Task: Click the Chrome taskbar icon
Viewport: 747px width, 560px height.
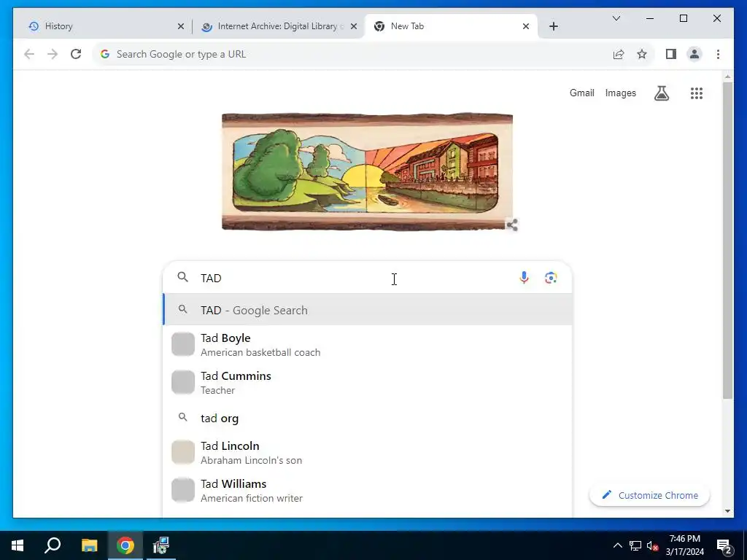Action: coord(125,545)
